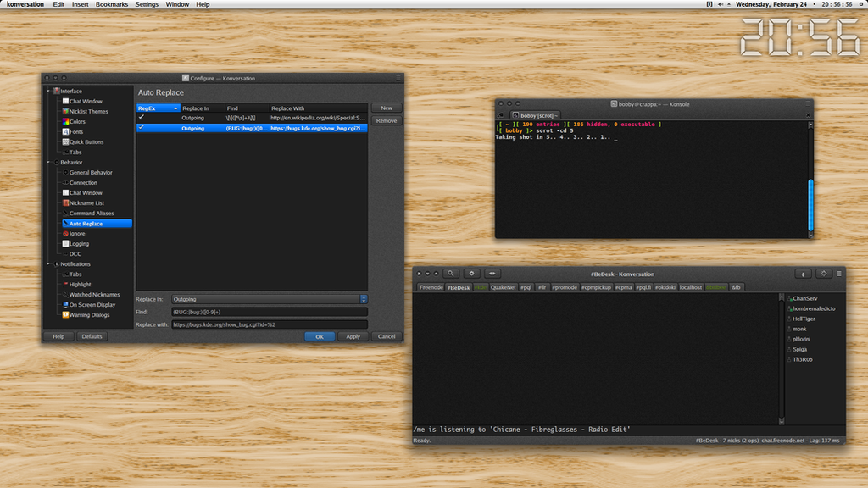Click the Logging page icon
This screenshot has height=488, width=868.
[65, 243]
